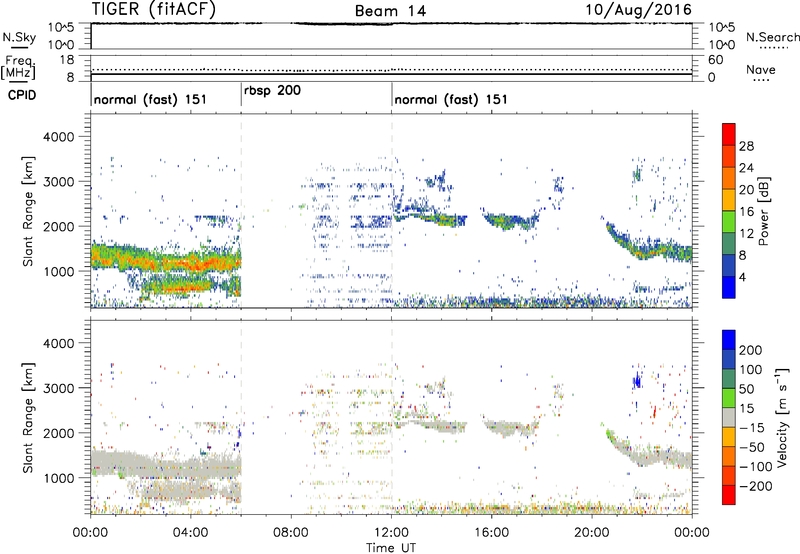Pick the red bottom segment of Velocity colorbar
Viewport: 800px width, 554px height.
[729, 495]
